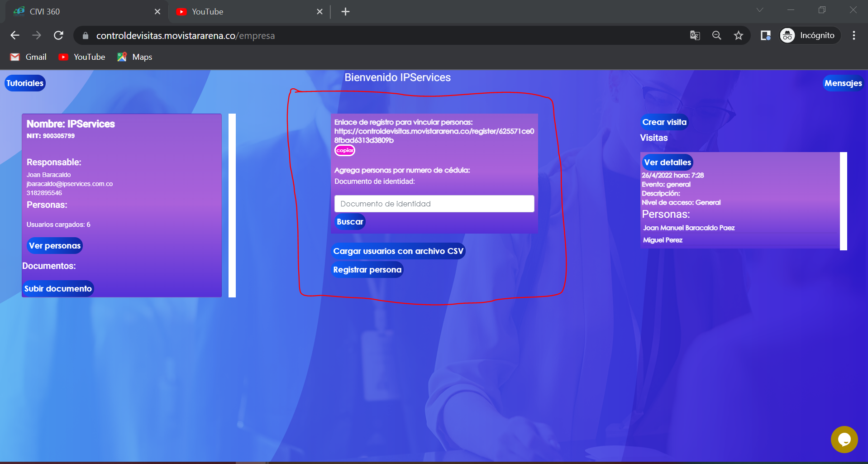Viewport: 868px width, 464px height.
Task: Open the Chrome three-dot menu
Action: 854,35
